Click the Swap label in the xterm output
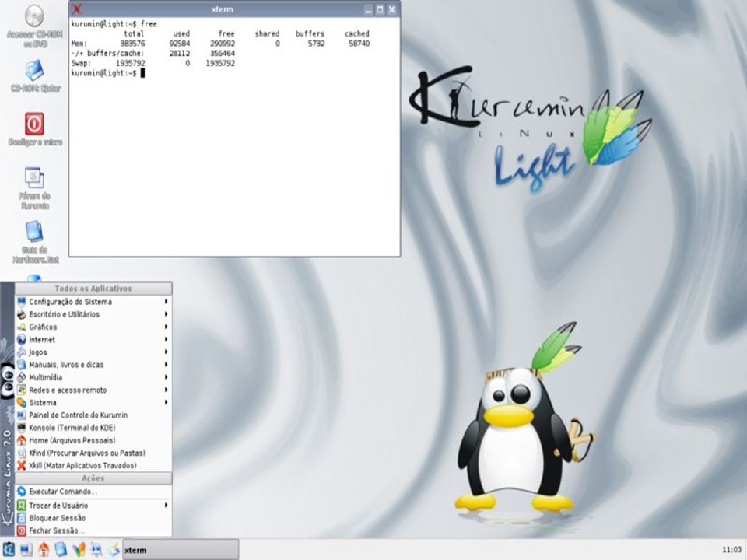747x560 pixels. click(81, 63)
